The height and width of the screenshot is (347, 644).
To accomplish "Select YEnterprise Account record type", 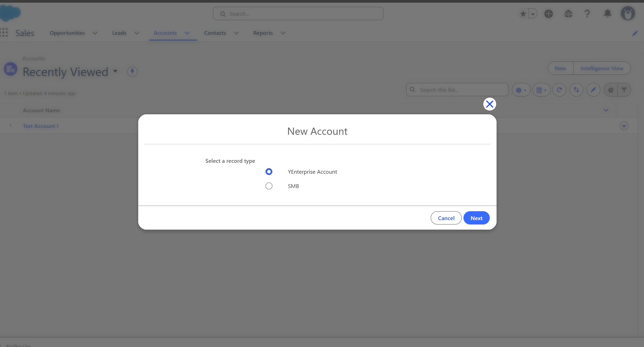I will pos(269,172).
